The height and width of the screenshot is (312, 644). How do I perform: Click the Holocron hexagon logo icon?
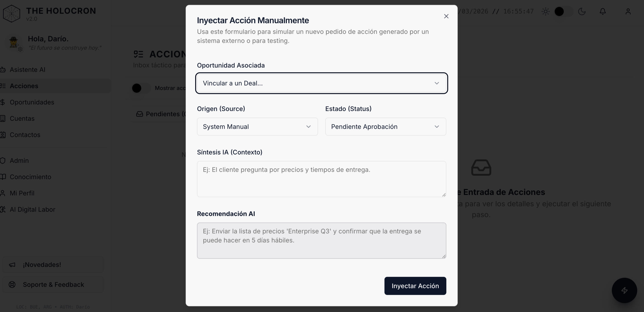tap(12, 14)
